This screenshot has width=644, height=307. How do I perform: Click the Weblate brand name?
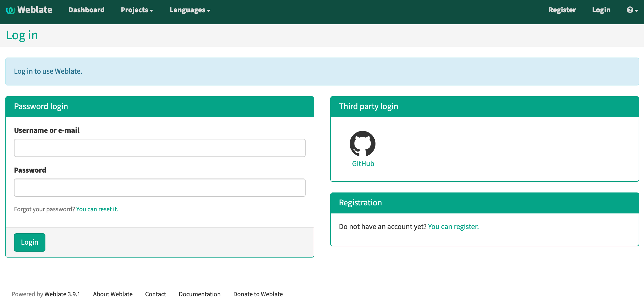point(35,10)
